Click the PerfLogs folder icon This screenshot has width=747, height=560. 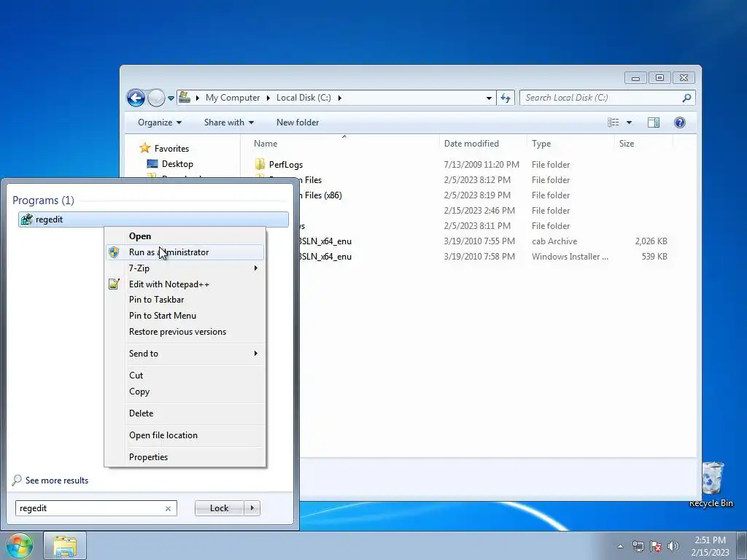[x=260, y=164]
